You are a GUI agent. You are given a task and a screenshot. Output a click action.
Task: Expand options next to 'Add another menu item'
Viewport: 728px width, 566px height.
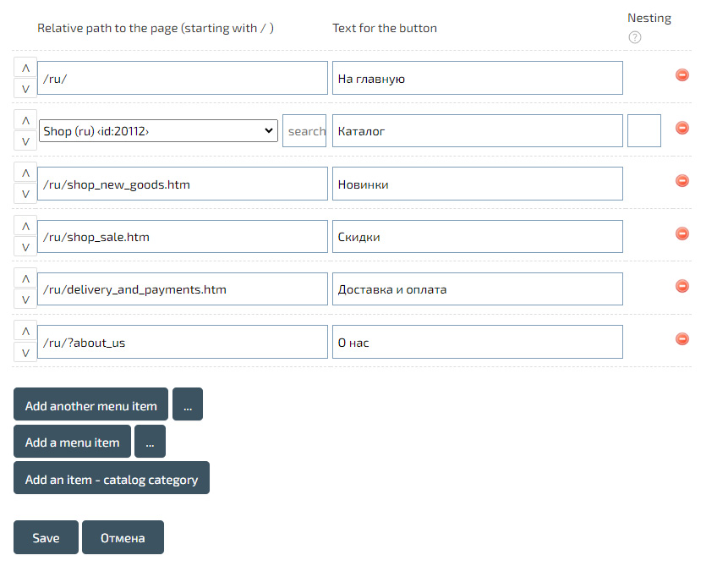tap(188, 405)
